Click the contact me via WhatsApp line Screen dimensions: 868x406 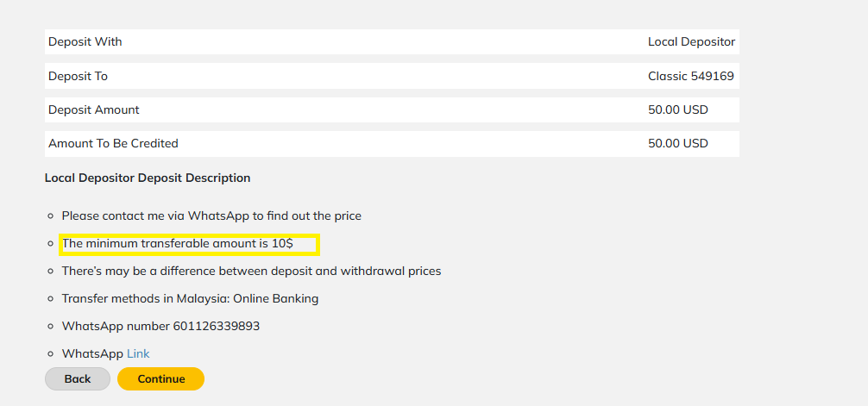[211, 215]
